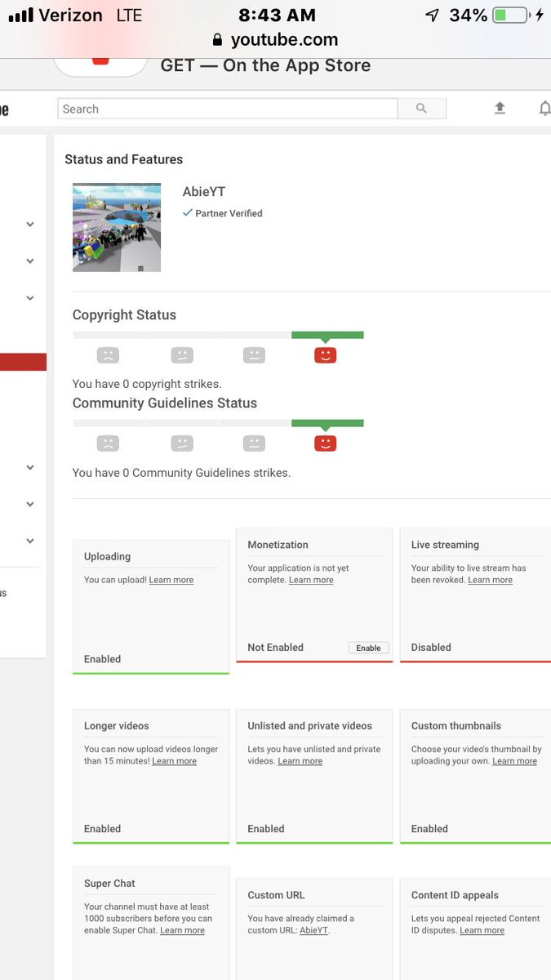The height and width of the screenshot is (980, 551).
Task: Click the Enabled status in Uploading card
Action: tap(102, 659)
